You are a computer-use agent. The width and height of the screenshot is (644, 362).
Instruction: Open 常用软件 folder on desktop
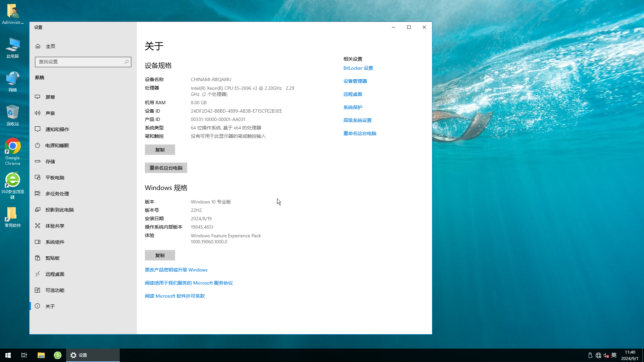[13, 217]
